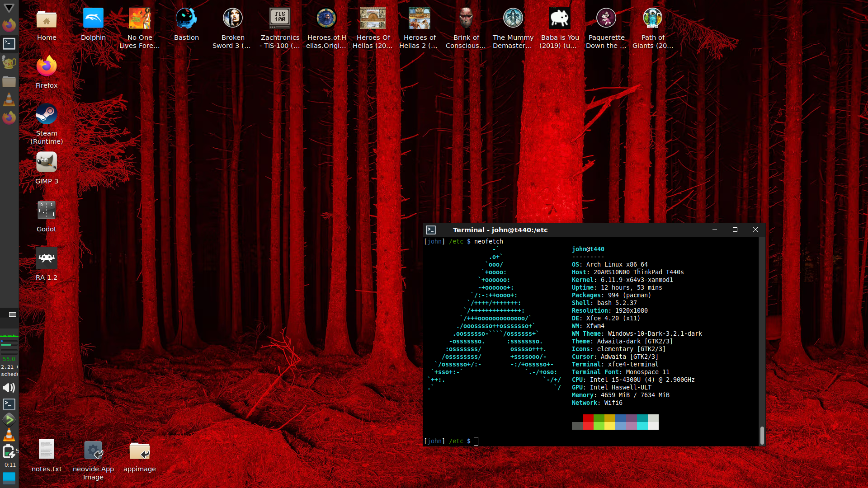
Task: Open Paquerette Down the Bunburrows icon
Action: [x=606, y=28]
